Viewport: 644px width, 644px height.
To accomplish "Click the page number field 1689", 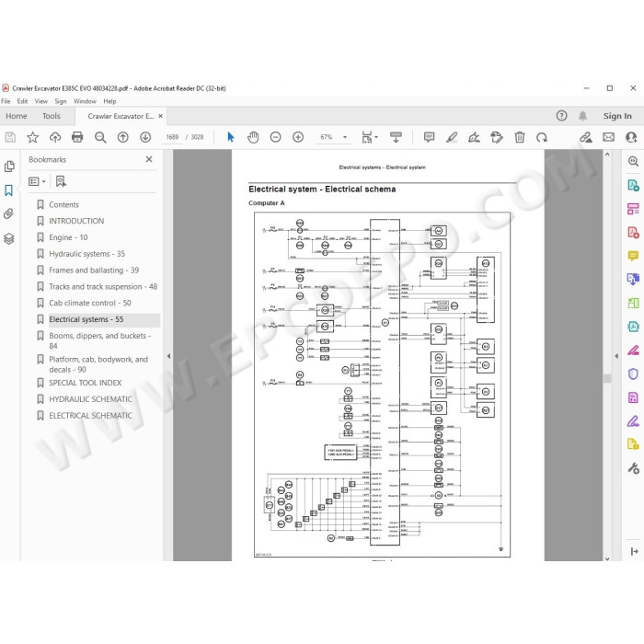I will pos(172,137).
